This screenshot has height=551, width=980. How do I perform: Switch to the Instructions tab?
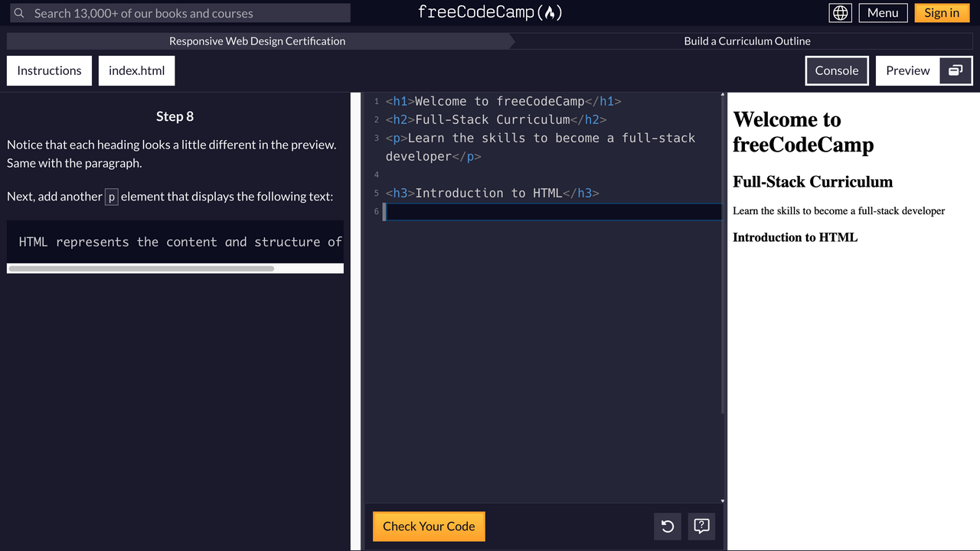pos(49,70)
